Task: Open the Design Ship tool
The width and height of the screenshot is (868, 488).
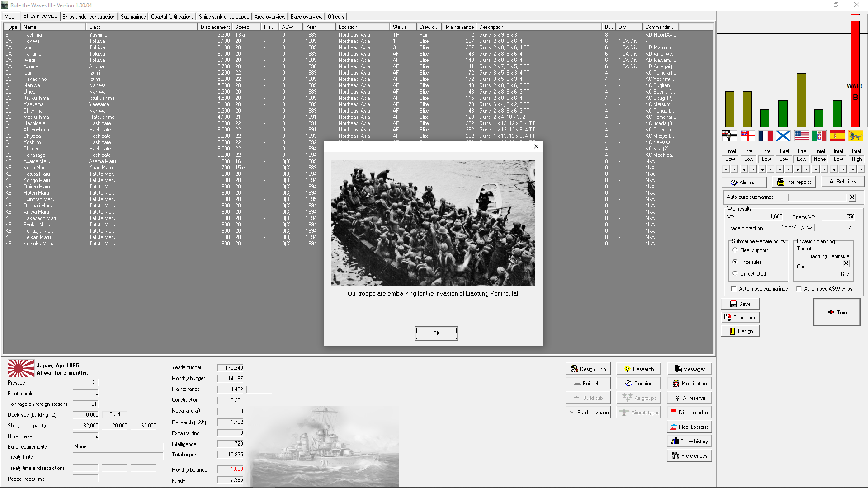Action: [588, 369]
